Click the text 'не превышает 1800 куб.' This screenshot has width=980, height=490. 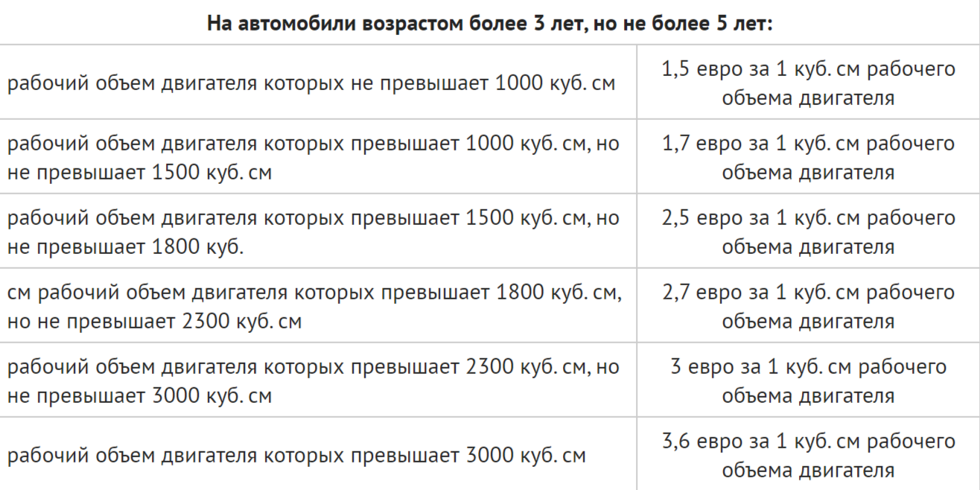pyautogui.click(x=126, y=246)
